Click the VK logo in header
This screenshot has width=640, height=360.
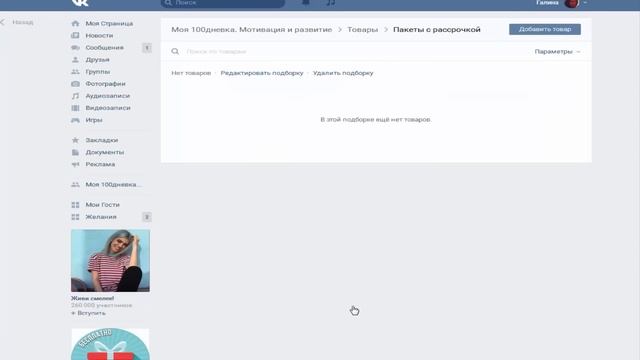[x=80, y=2]
